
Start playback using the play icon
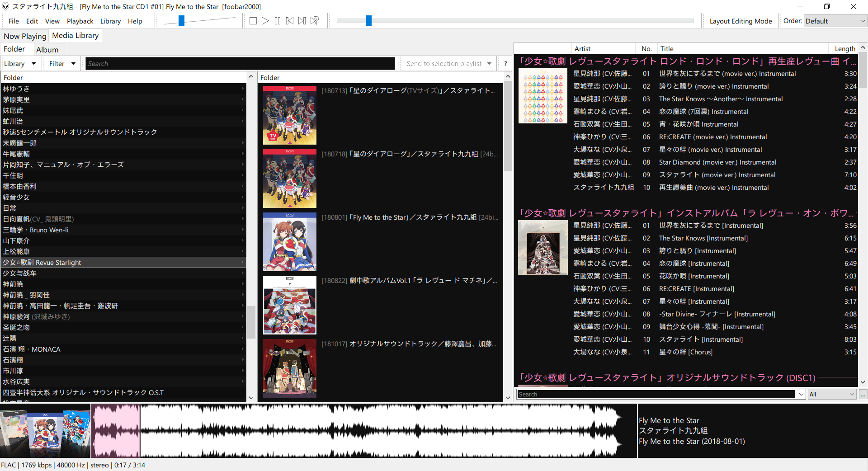point(265,20)
